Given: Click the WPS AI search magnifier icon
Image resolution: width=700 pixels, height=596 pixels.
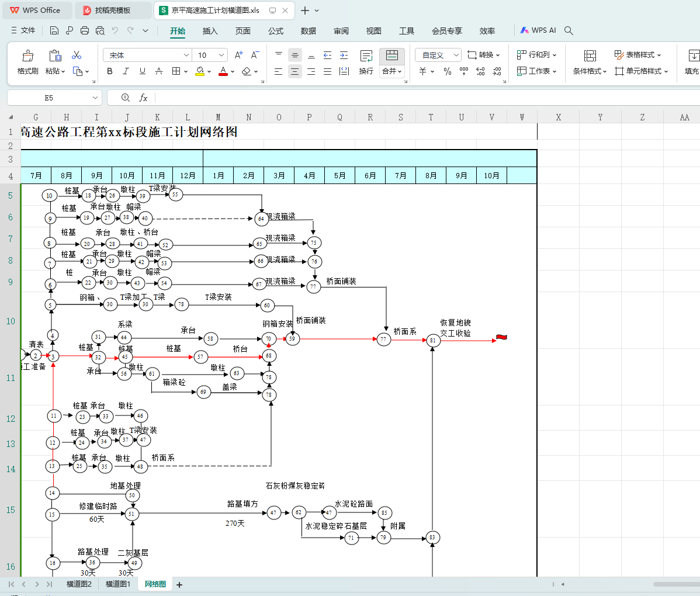Looking at the screenshot, I should [x=569, y=30].
